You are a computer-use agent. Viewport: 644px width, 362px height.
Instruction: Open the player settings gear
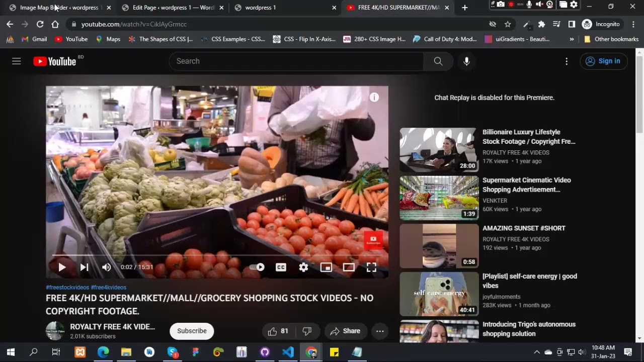pyautogui.click(x=303, y=267)
